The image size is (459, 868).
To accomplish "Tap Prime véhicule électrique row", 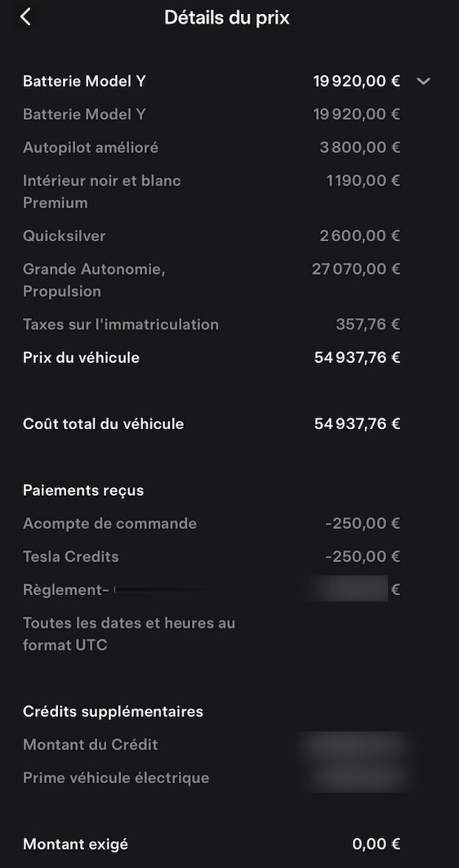I will tap(212, 778).
